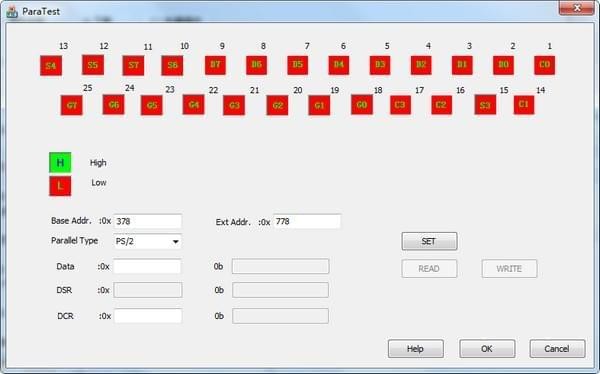Click the Help button
600x374 pixels.
click(x=416, y=349)
